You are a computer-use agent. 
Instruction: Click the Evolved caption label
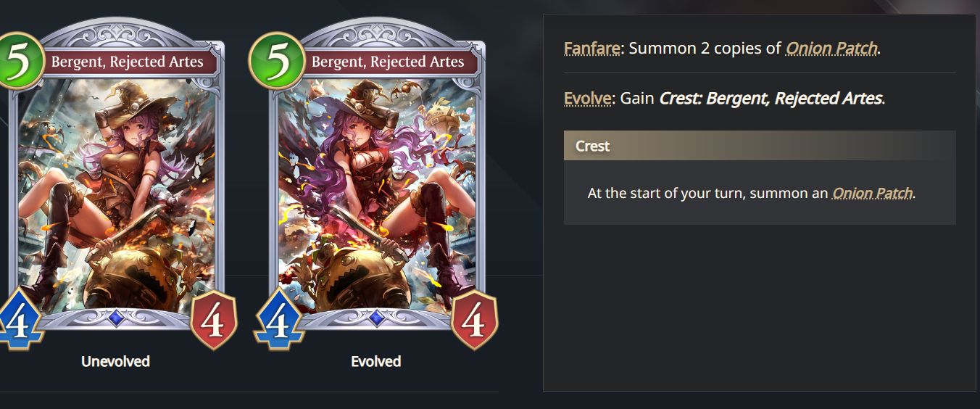[376, 361]
